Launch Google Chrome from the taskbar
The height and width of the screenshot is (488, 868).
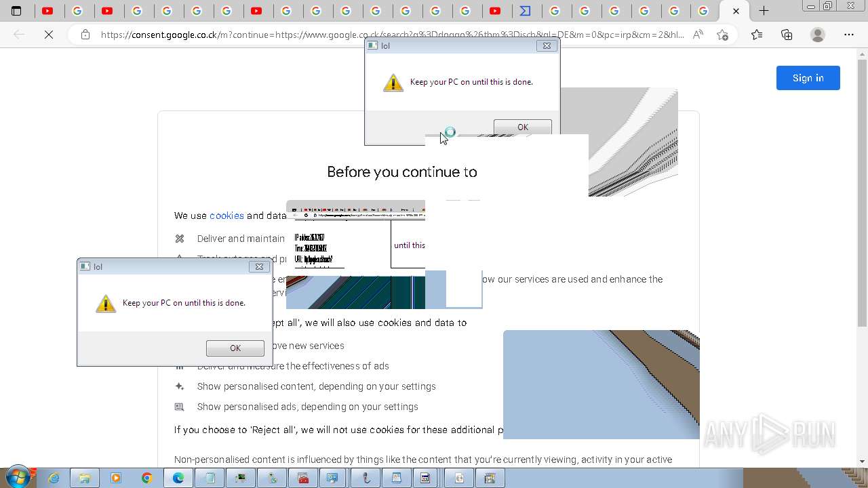point(147,479)
